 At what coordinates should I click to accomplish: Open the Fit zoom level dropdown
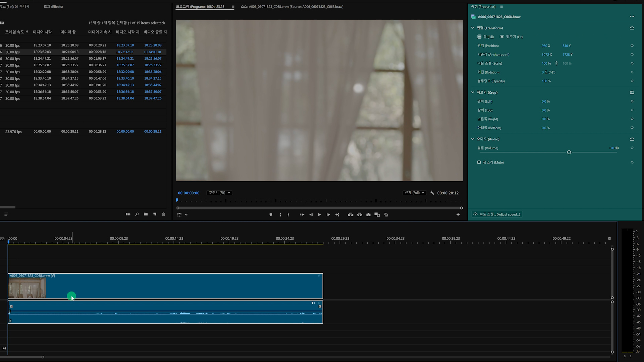[x=219, y=193]
